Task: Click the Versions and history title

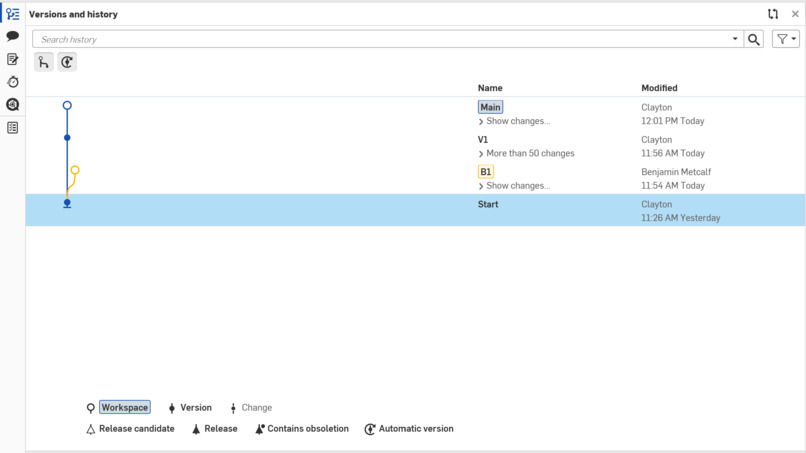Action: (73, 14)
